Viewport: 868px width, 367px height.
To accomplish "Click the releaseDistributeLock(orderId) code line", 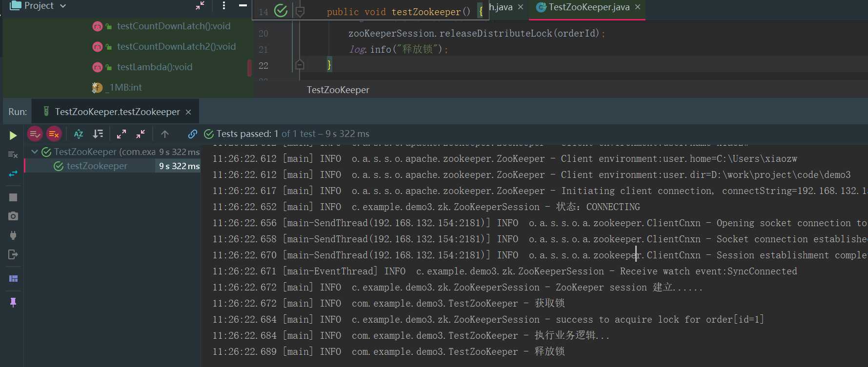I will click(477, 34).
